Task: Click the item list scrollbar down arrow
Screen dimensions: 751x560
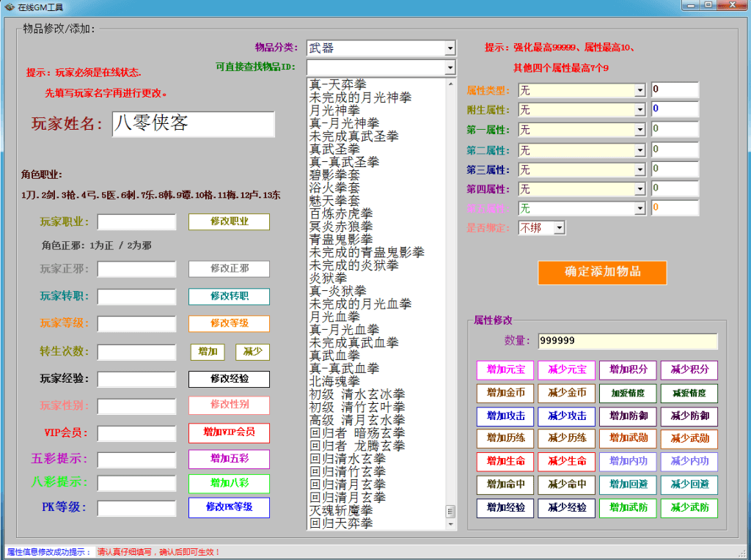Action: click(x=450, y=524)
